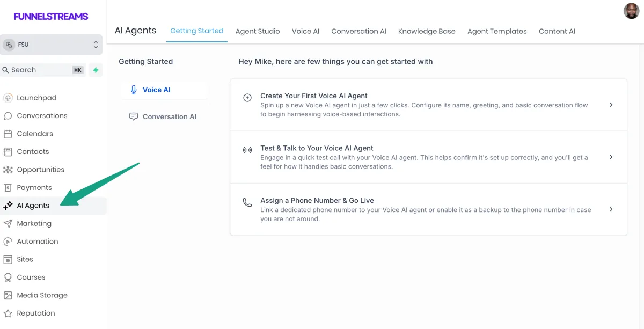Click the Create Your First Voice AI Agent title
Image resolution: width=644 pixels, height=329 pixels.
tap(314, 96)
